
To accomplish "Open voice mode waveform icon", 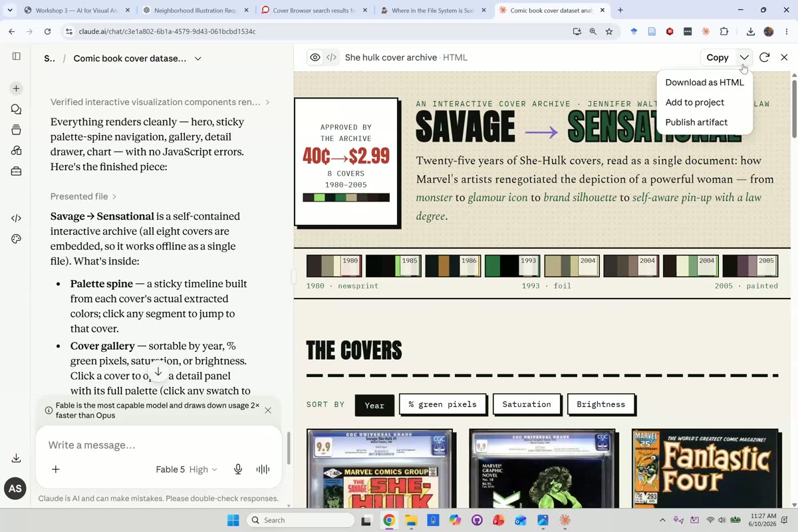I will pyautogui.click(x=263, y=469).
